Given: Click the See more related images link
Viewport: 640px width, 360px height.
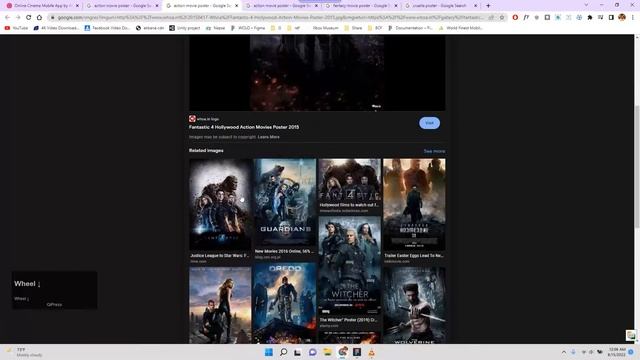Looking at the screenshot, I should click(x=434, y=151).
